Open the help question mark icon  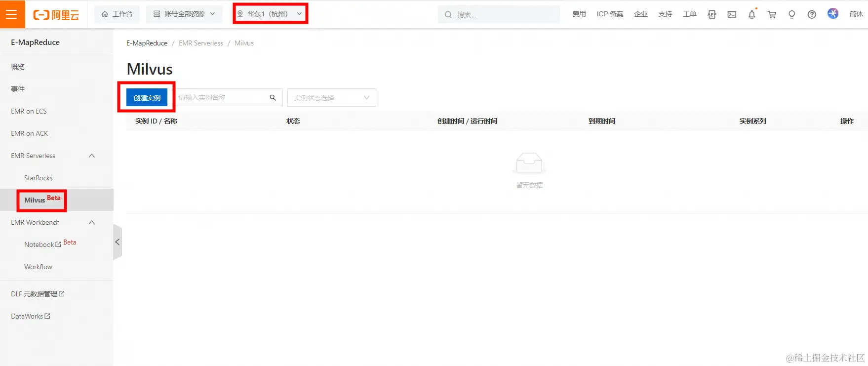pos(812,14)
